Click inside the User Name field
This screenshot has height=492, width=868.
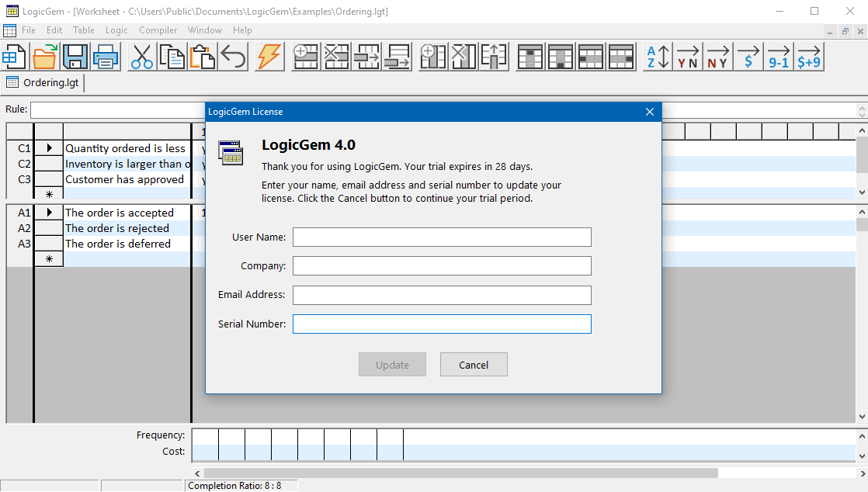point(441,237)
